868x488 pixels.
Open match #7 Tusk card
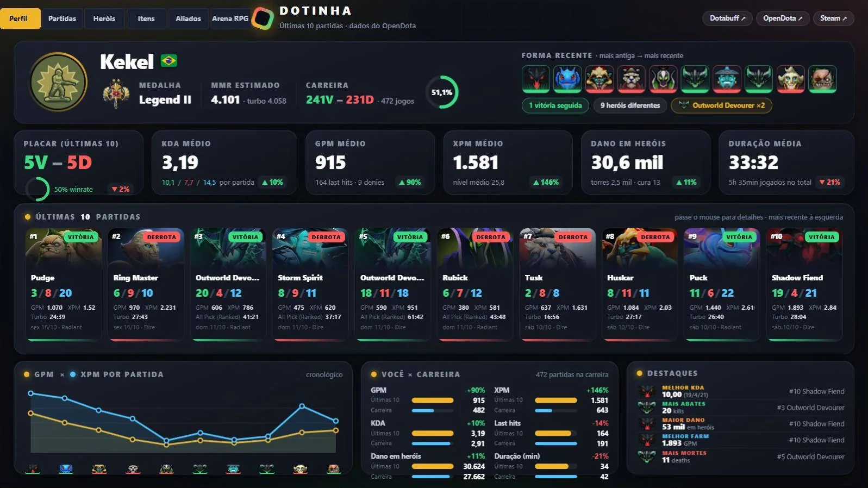558,285
